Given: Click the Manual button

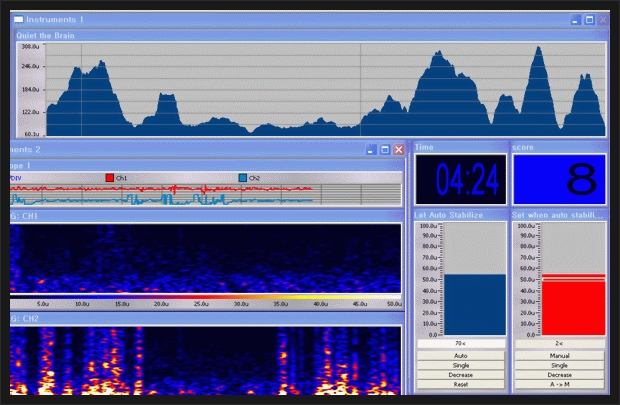Looking at the screenshot, I should coord(560,356).
